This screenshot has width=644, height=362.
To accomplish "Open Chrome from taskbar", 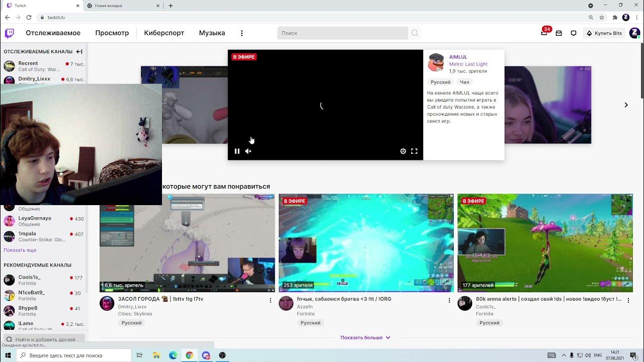I will (189, 355).
